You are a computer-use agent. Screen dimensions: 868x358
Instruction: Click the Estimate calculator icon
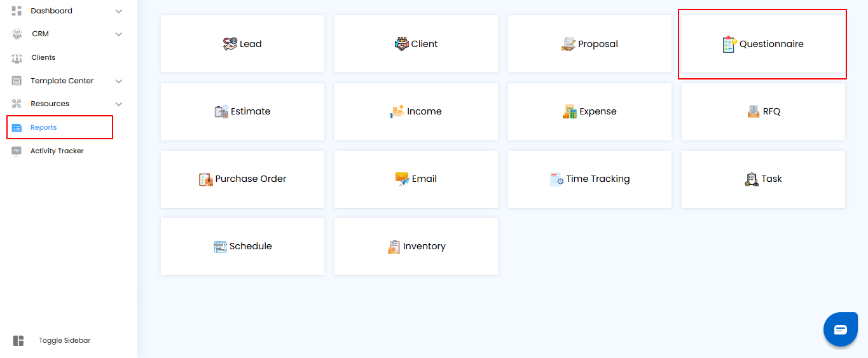pyautogui.click(x=221, y=111)
